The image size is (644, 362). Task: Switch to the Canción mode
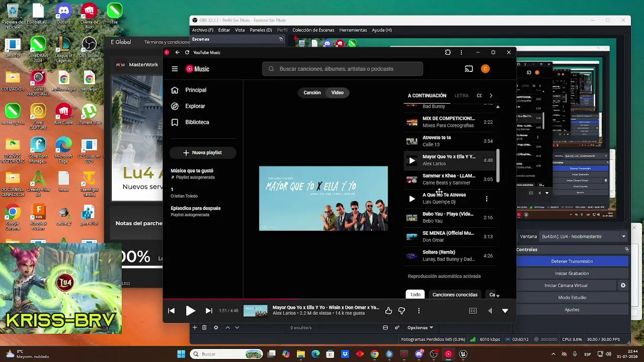point(312,93)
